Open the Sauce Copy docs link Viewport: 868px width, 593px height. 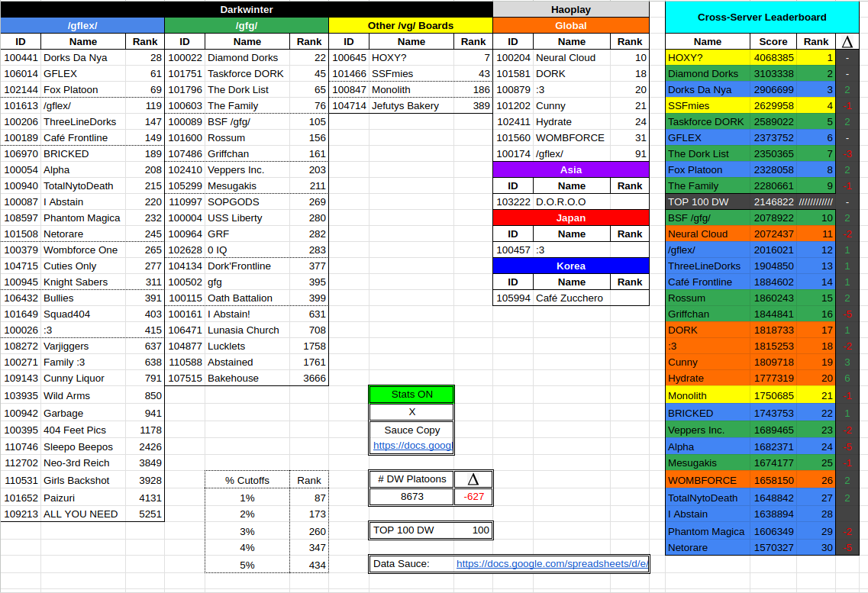tap(412, 445)
